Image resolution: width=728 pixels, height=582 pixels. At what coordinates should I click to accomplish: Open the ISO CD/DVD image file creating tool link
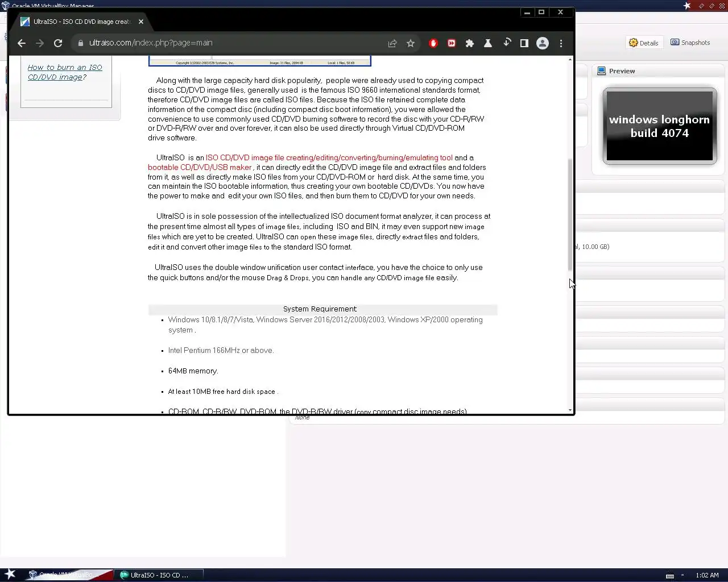tap(329, 157)
